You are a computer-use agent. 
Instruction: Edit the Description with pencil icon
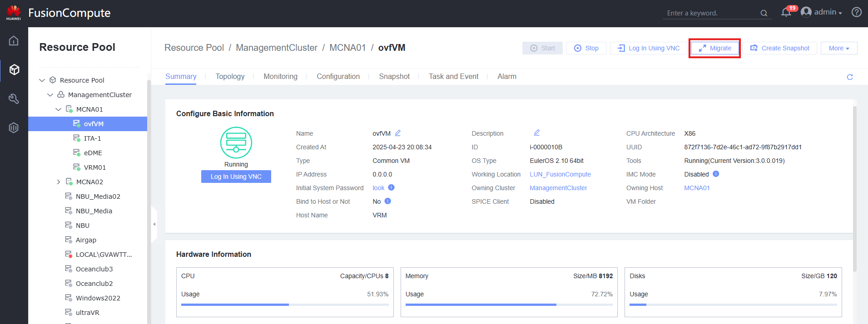(x=536, y=133)
